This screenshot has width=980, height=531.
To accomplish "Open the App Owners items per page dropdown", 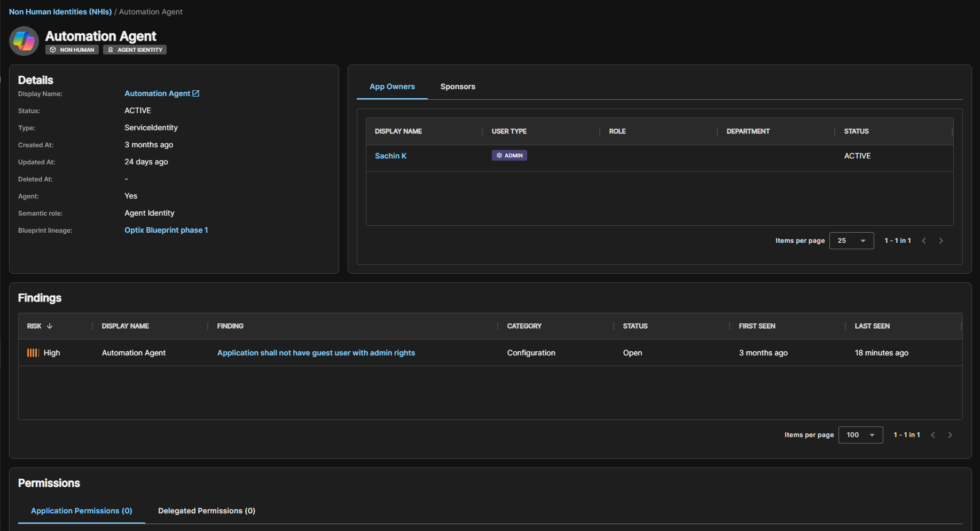I will coord(851,241).
